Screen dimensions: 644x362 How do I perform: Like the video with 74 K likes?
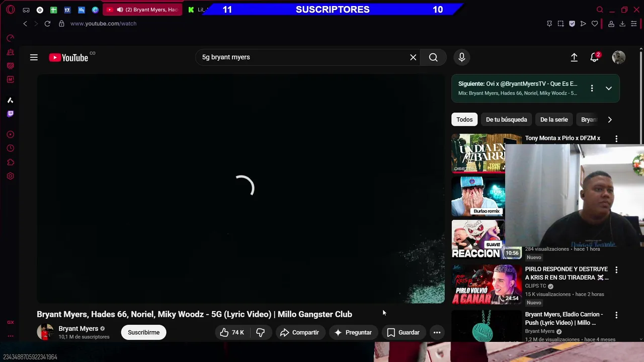232,332
